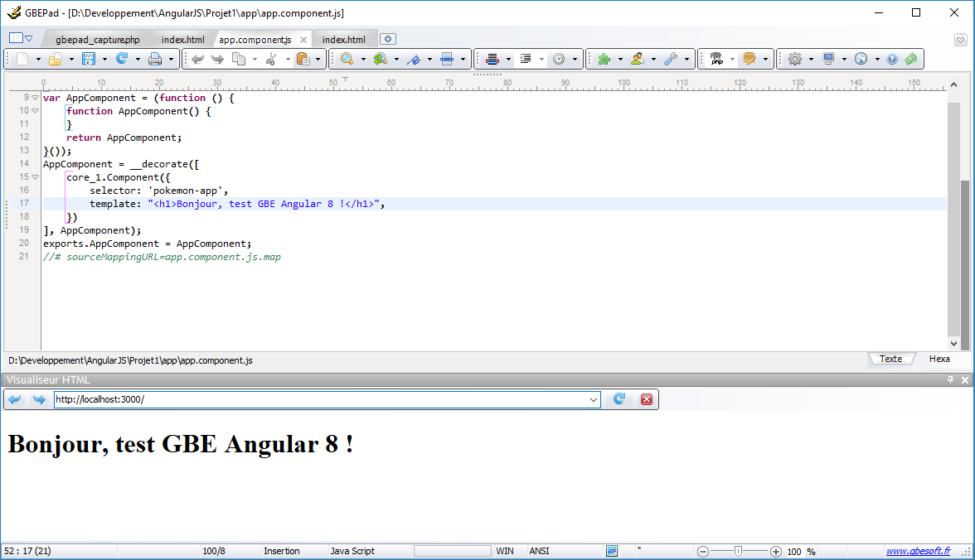Redo the last undone edit
975x560 pixels.
click(x=217, y=59)
